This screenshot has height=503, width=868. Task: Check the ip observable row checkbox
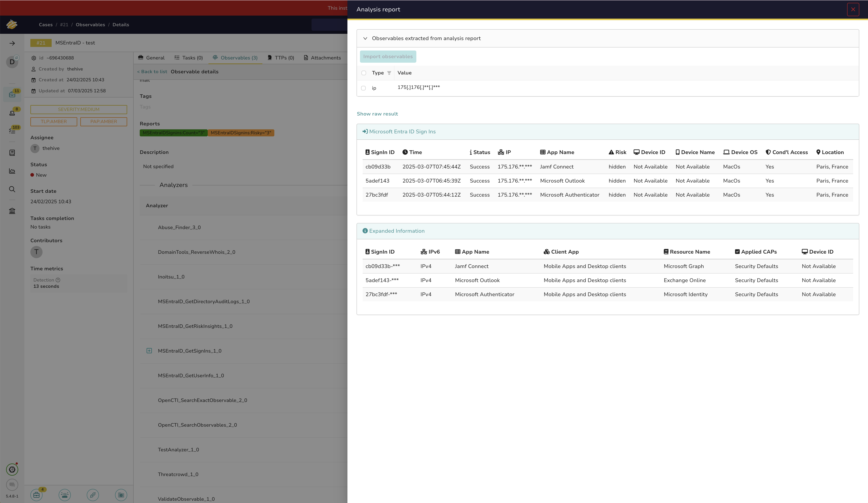tap(363, 88)
